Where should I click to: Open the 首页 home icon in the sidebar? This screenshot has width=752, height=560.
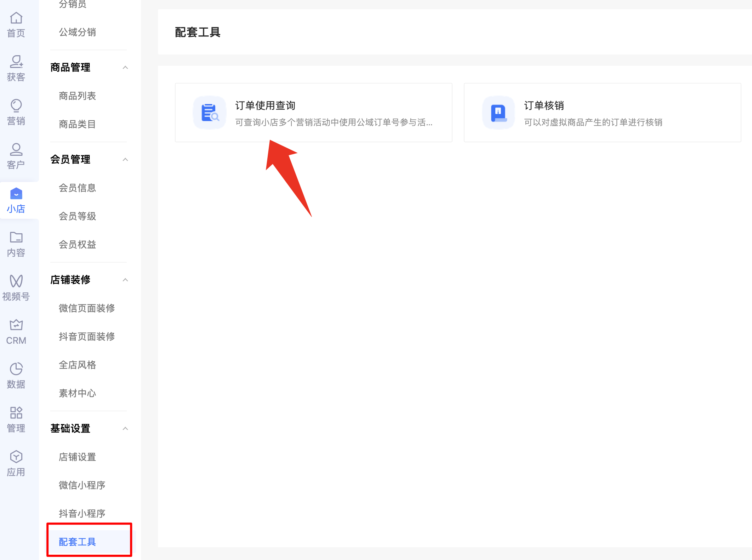click(x=16, y=18)
